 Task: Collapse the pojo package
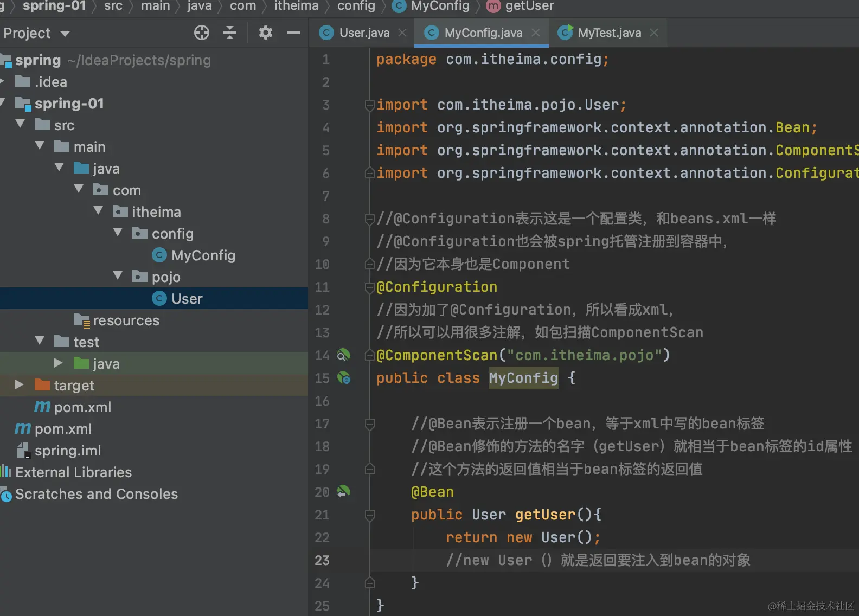coord(118,276)
